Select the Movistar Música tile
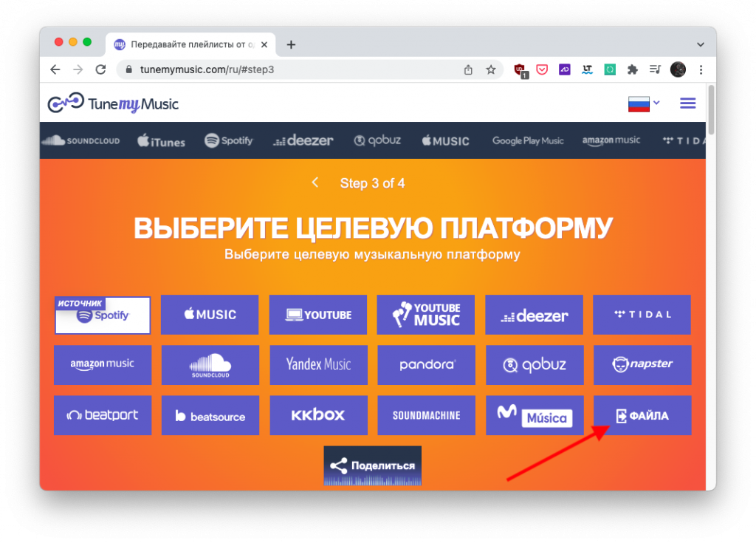Image resolution: width=756 pixels, height=543 pixels. coord(535,415)
